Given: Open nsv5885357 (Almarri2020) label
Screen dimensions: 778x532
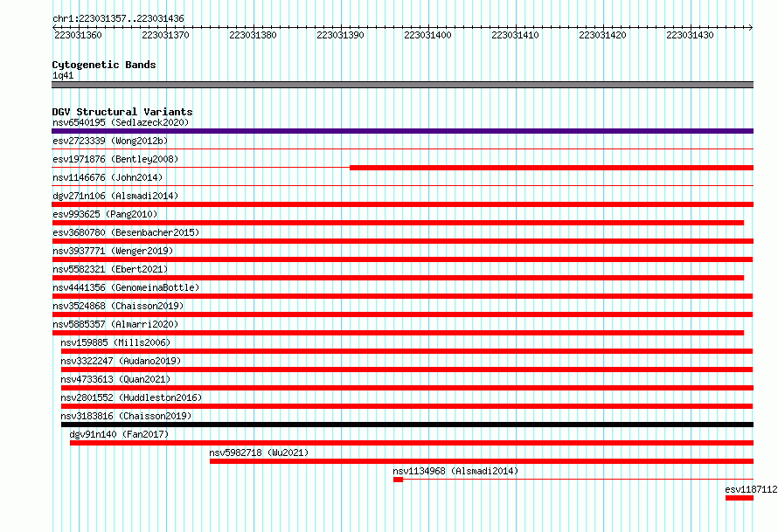Looking at the screenshot, I should click(x=115, y=324).
